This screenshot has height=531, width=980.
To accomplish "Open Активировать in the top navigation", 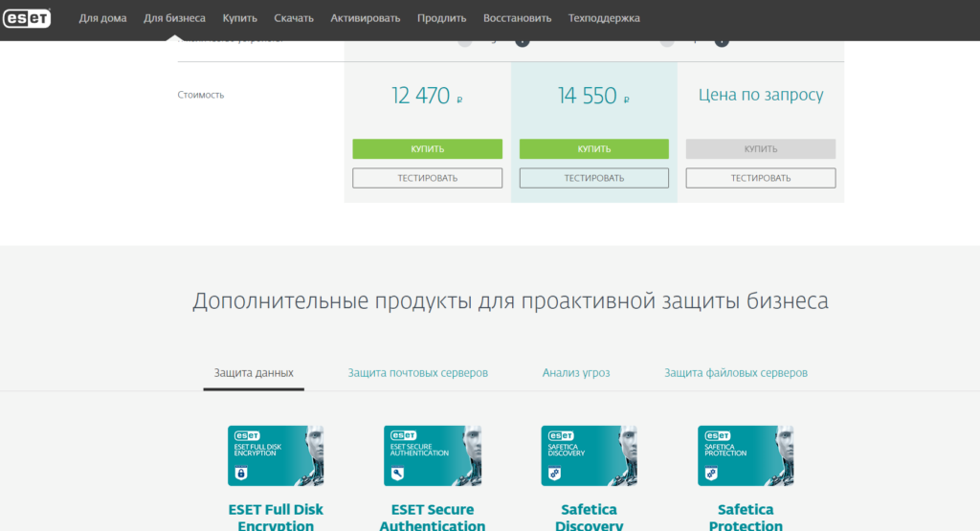I will [366, 18].
